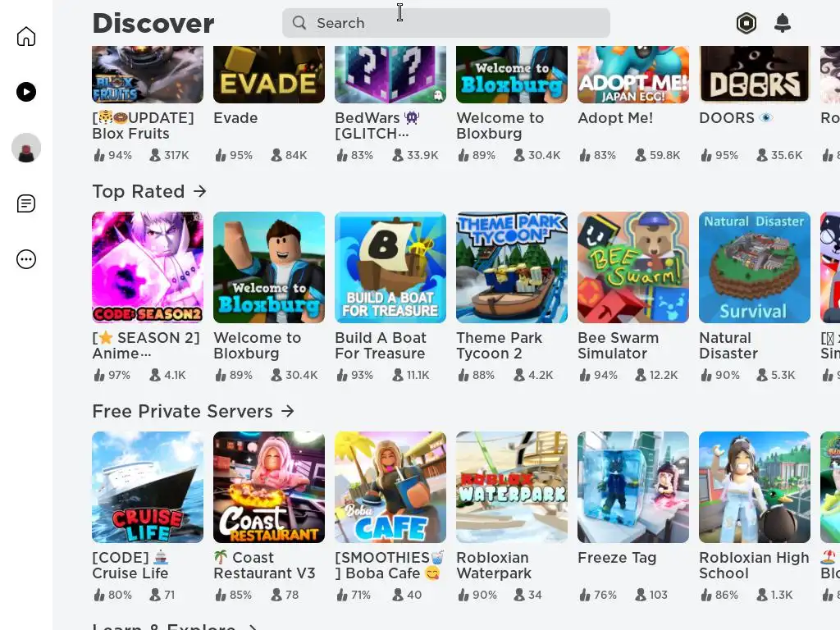Screen dimensions: 840x630
Task: Open the notifications bell icon
Action: pos(783,23)
